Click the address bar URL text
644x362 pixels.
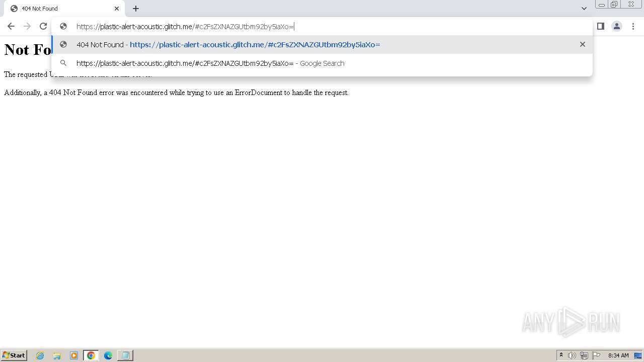pos(185,27)
